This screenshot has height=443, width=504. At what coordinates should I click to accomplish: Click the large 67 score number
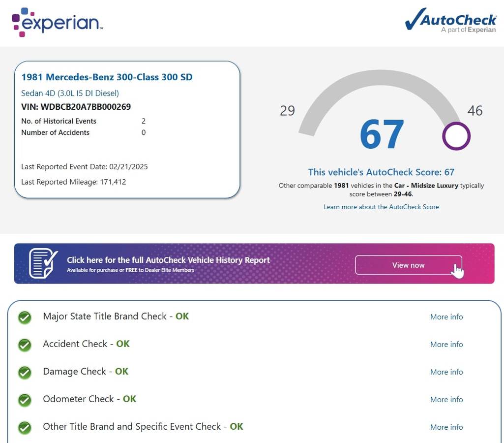(382, 134)
